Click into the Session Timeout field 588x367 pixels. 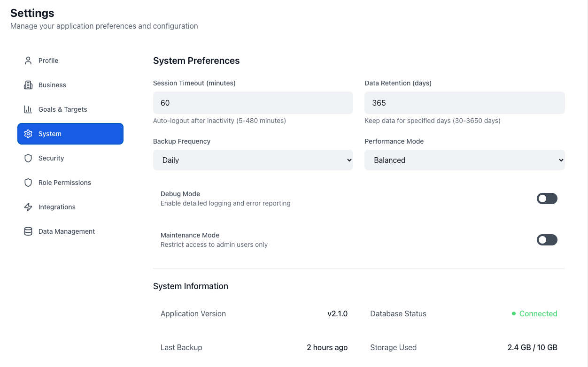[x=253, y=103]
